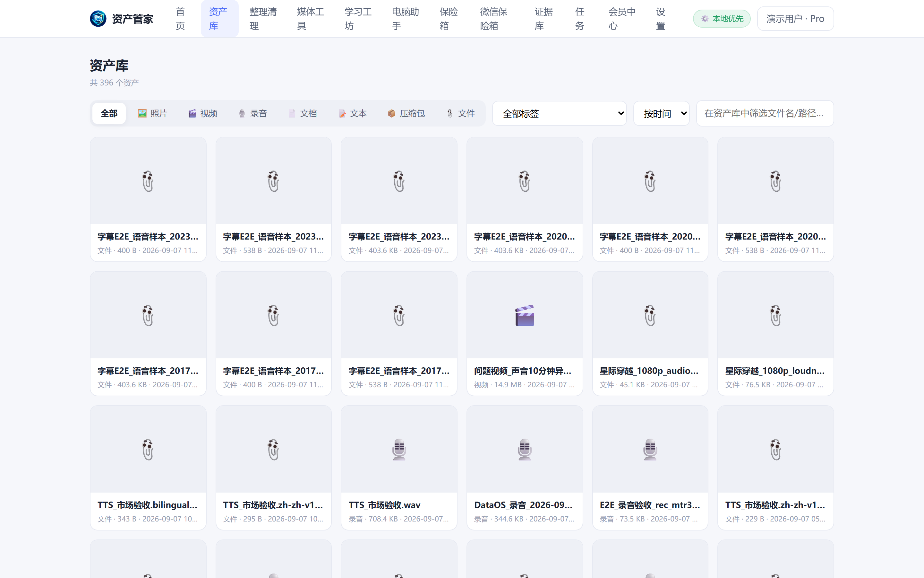Open 任务 in top navigation
924x578 pixels.
tap(580, 19)
